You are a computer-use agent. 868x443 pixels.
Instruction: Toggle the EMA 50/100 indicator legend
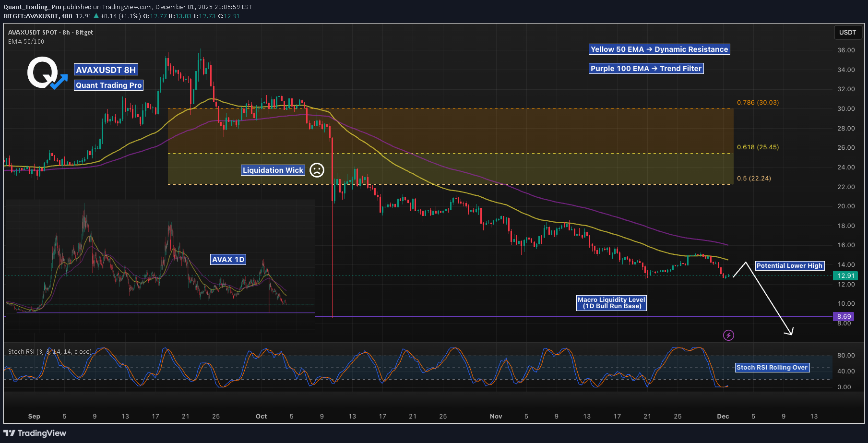tap(25, 42)
